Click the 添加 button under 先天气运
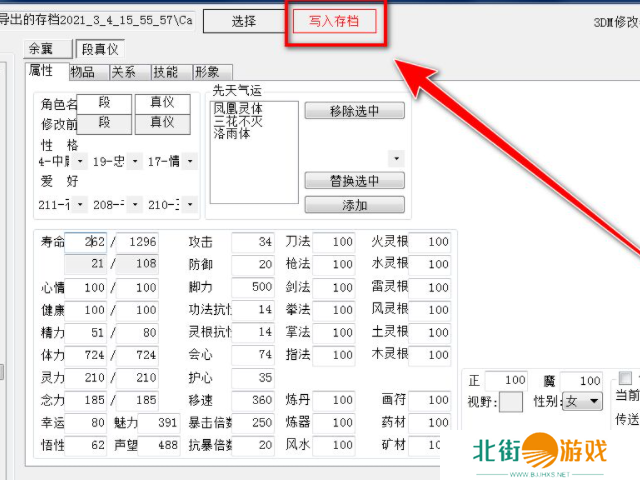The image size is (640, 480). point(354,205)
